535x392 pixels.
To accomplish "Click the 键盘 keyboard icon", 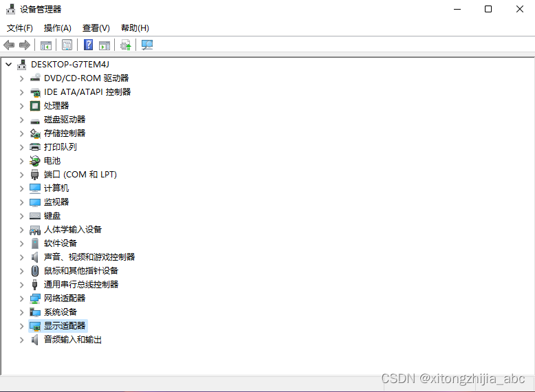I will point(35,216).
